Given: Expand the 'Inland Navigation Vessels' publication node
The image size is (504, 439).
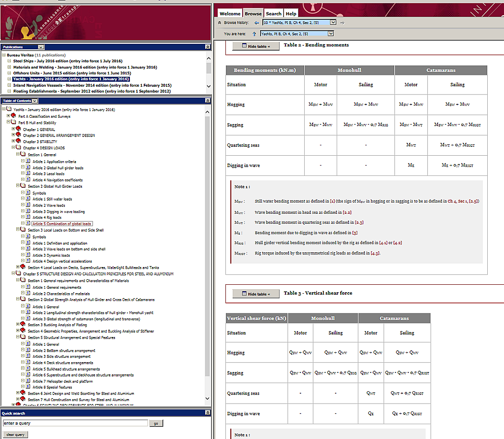Looking at the screenshot, I should pyautogui.click(x=9, y=85).
